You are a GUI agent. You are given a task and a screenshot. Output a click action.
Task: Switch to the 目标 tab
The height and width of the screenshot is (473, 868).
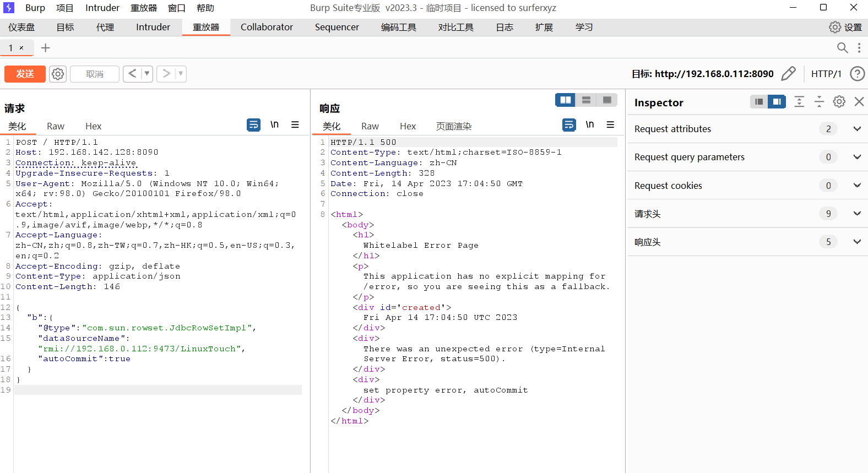[x=65, y=27]
